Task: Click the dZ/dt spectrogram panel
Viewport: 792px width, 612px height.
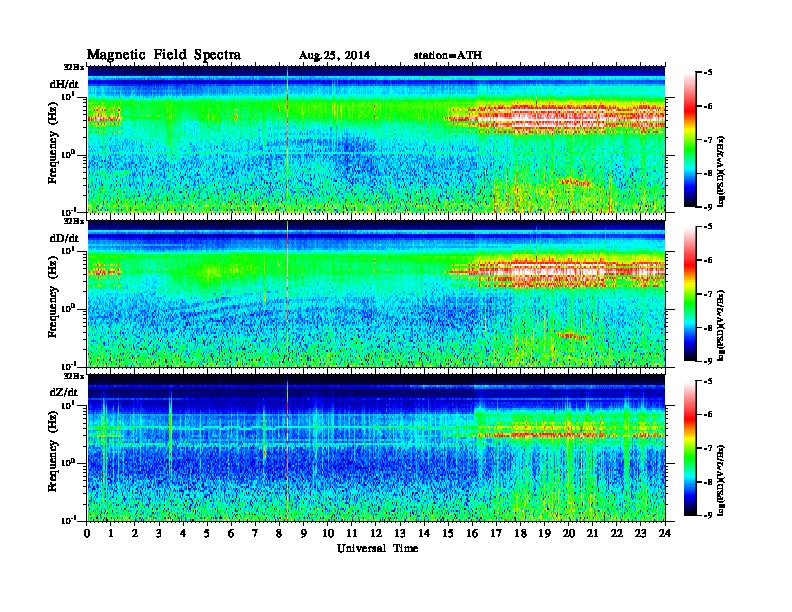Action: click(376, 448)
